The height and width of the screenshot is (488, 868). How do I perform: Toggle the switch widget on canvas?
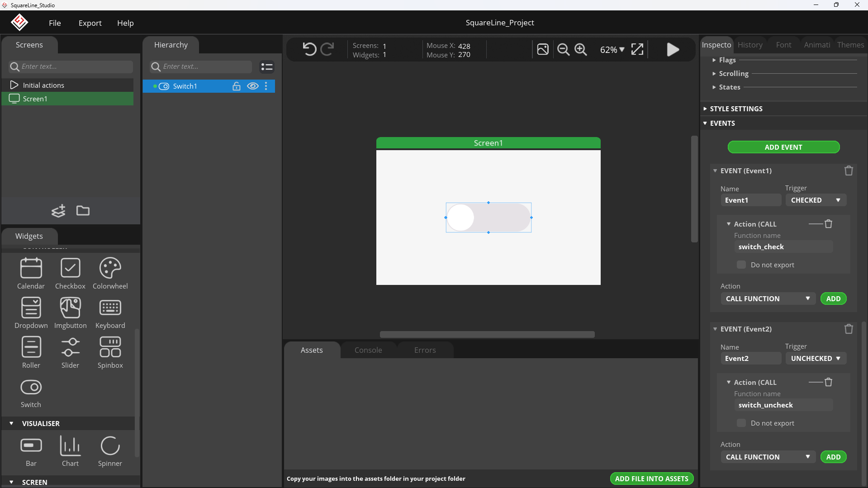pyautogui.click(x=488, y=218)
